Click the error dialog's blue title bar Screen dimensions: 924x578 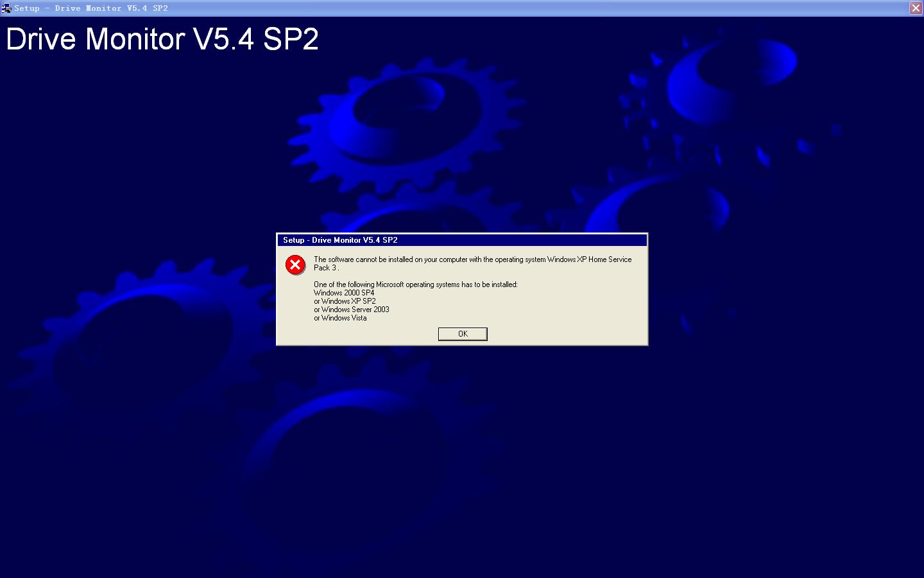point(462,240)
